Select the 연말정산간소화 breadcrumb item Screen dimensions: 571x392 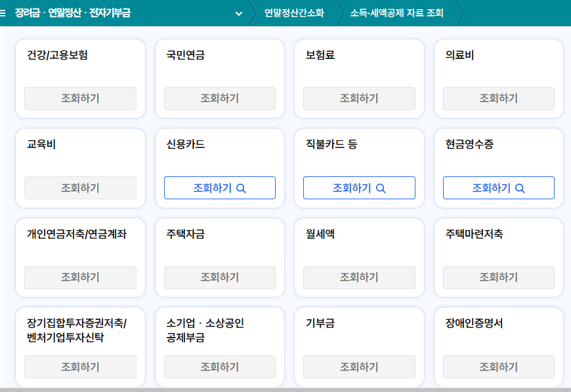point(293,11)
